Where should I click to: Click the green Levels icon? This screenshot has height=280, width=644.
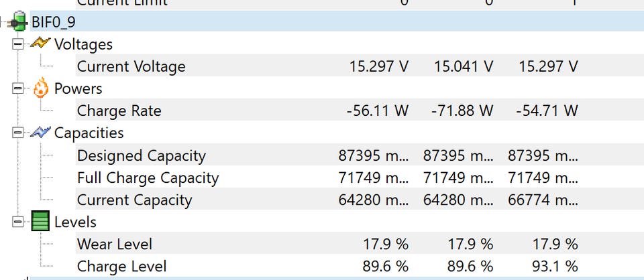coord(40,222)
